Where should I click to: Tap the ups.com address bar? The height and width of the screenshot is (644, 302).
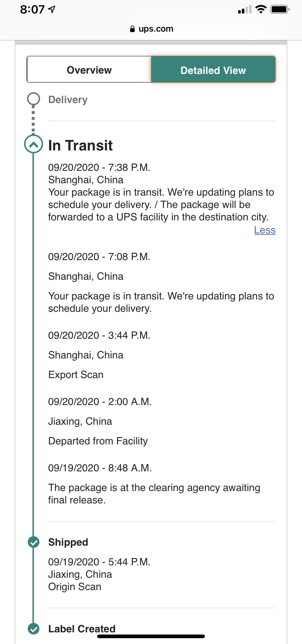[151, 29]
